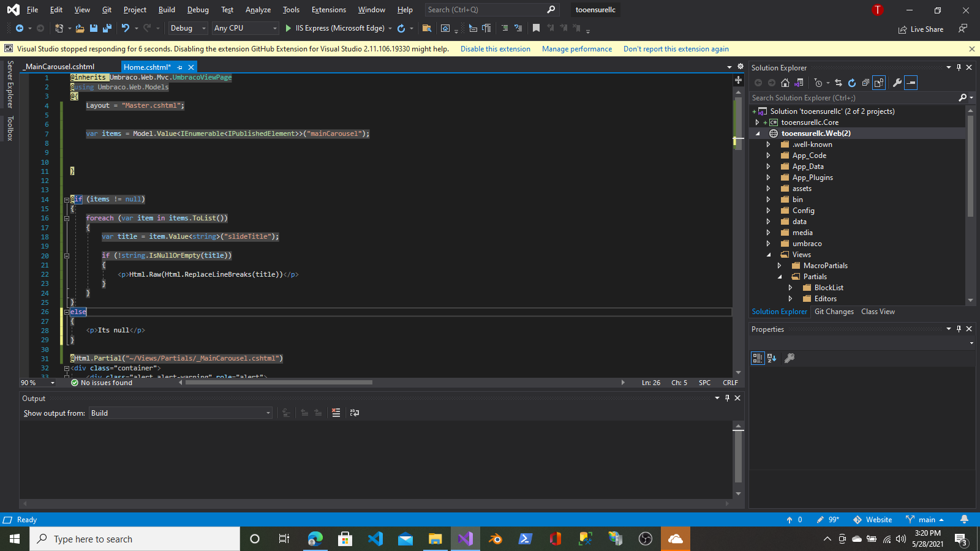Collapse the foreach code block outline
980x551 pixels.
coord(67,218)
